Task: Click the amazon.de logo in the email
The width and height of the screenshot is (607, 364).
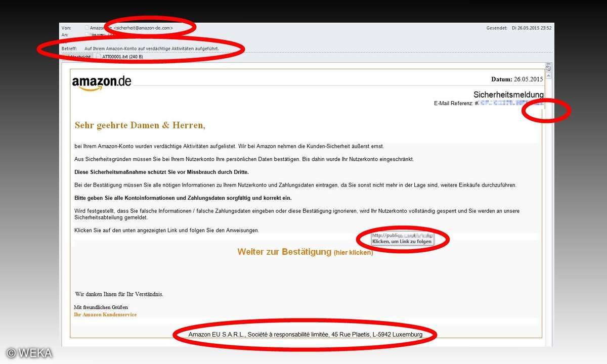Action: pyautogui.click(x=102, y=82)
